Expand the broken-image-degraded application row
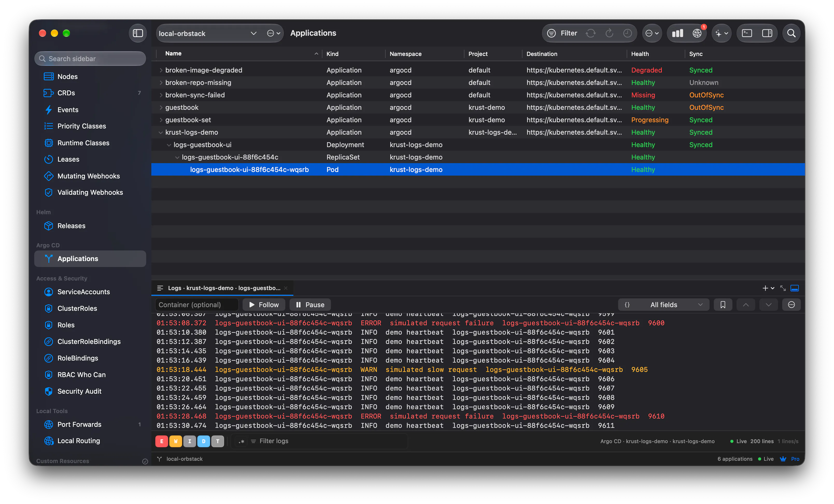This screenshot has width=834, height=504. tap(161, 70)
